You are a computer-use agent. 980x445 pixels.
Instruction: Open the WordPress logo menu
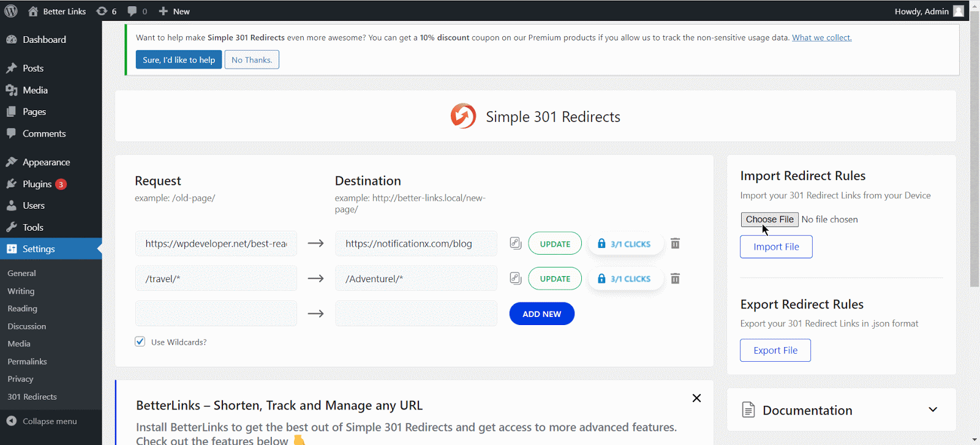coord(11,11)
